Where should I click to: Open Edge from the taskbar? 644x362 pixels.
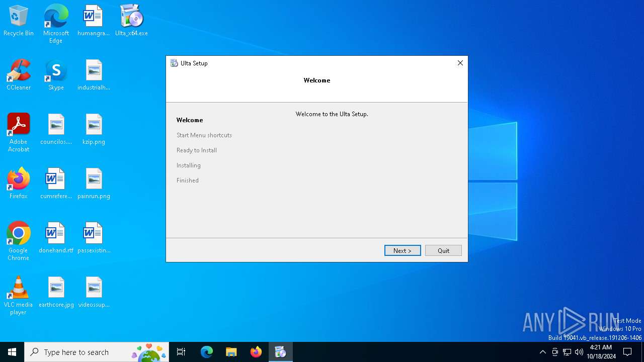coord(207,352)
